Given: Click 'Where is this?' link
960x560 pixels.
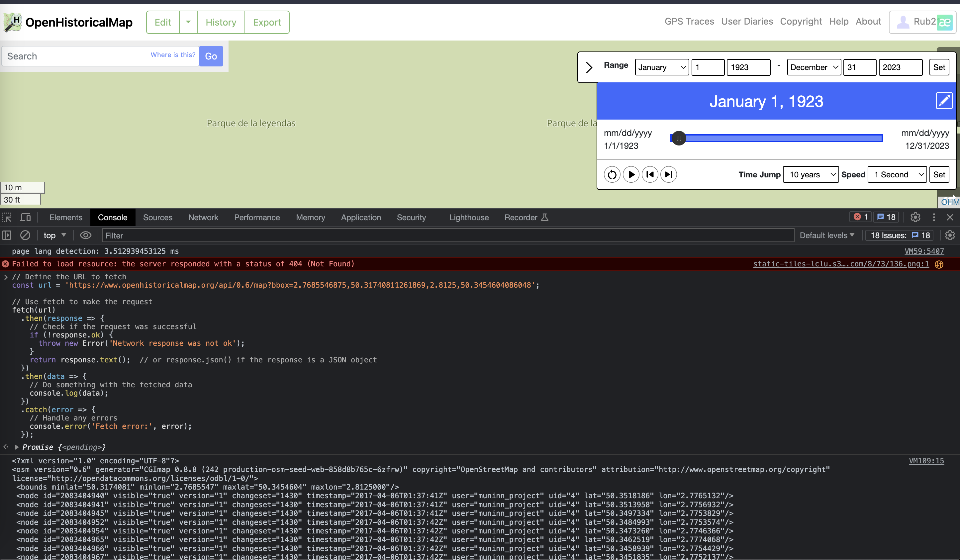Looking at the screenshot, I should point(173,55).
